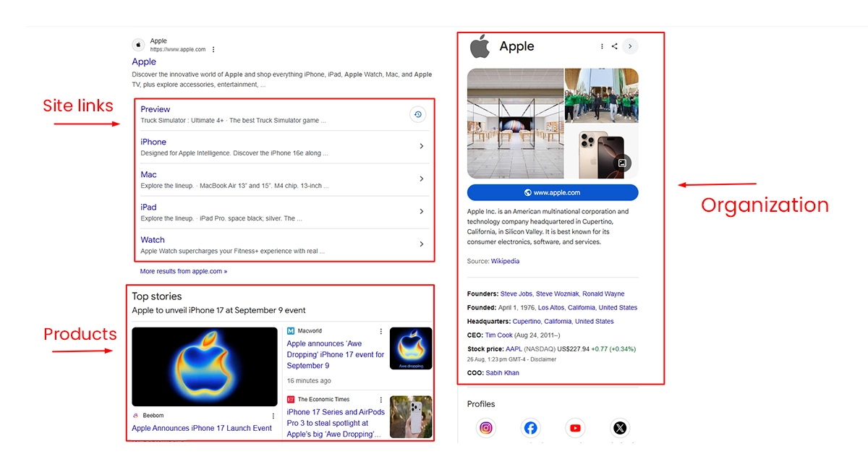Viewport: 868px width, 454px height.
Task: Expand the iPhone sitelink chevron
Action: [x=422, y=147]
